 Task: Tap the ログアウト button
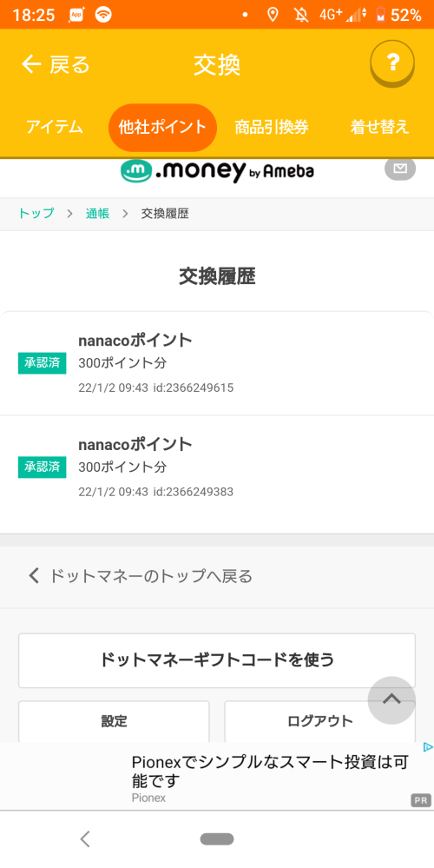click(x=320, y=721)
